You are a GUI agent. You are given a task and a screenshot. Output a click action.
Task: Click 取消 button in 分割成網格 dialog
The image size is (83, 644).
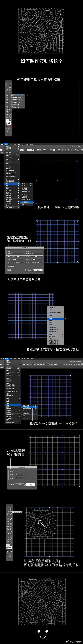point(30,270)
